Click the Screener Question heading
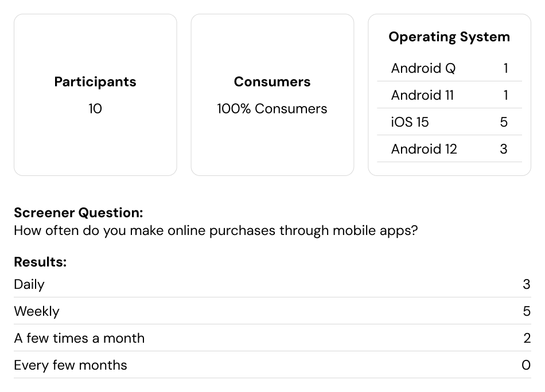The height and width of the screenshot is (392, 545). 79,213
